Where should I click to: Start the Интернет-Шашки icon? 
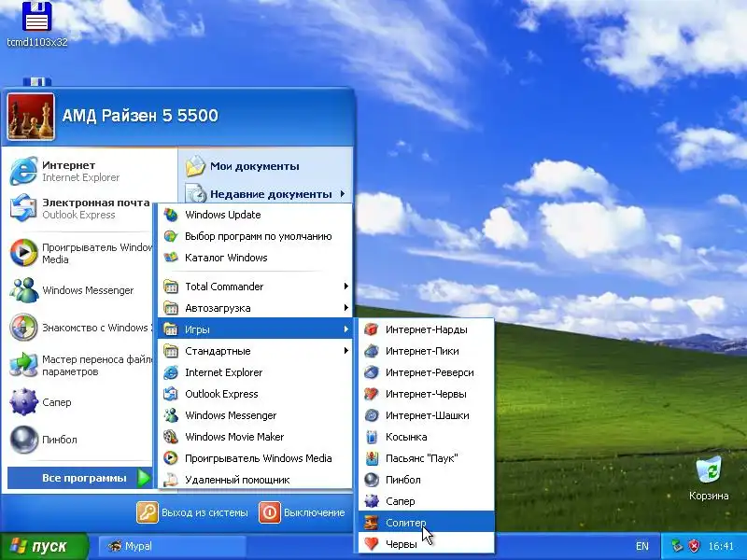pyautogui.click(x=372, y=415)
